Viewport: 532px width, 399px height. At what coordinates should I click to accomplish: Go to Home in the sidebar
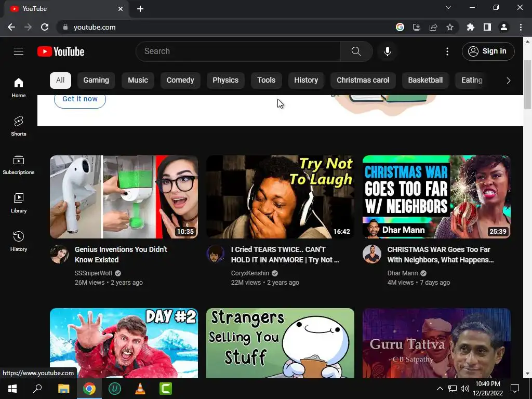(19, 87)
